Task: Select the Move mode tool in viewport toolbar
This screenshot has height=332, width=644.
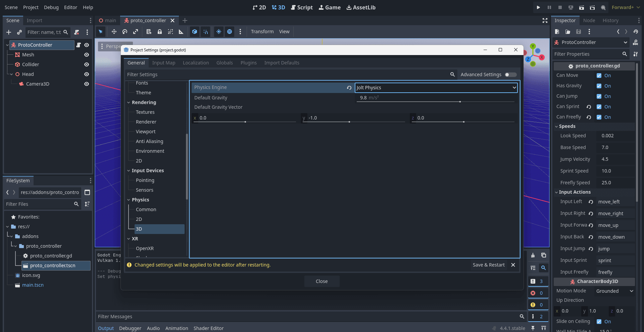Action: [114, 32]
